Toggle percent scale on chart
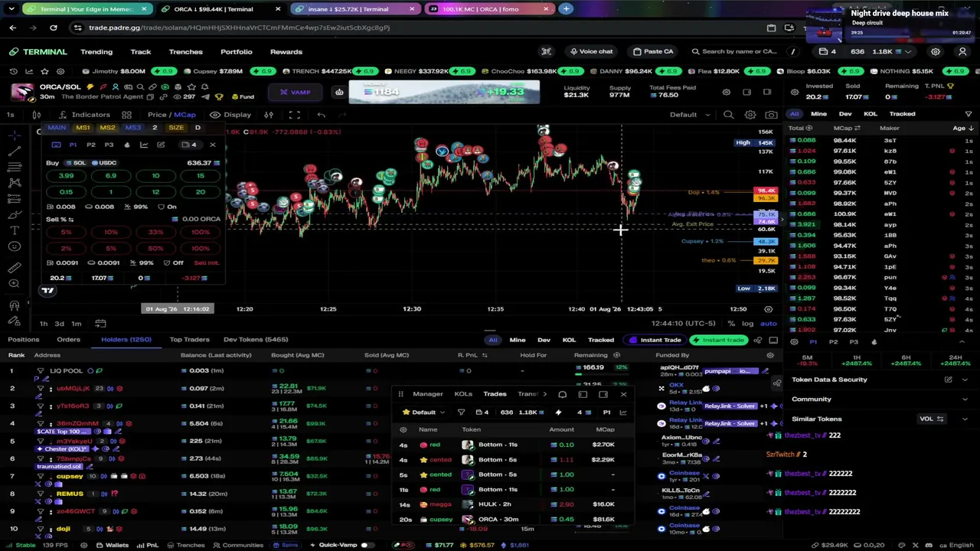Image resolution: width=980 pixels, height=551 pixels. (x=731, y=323)
